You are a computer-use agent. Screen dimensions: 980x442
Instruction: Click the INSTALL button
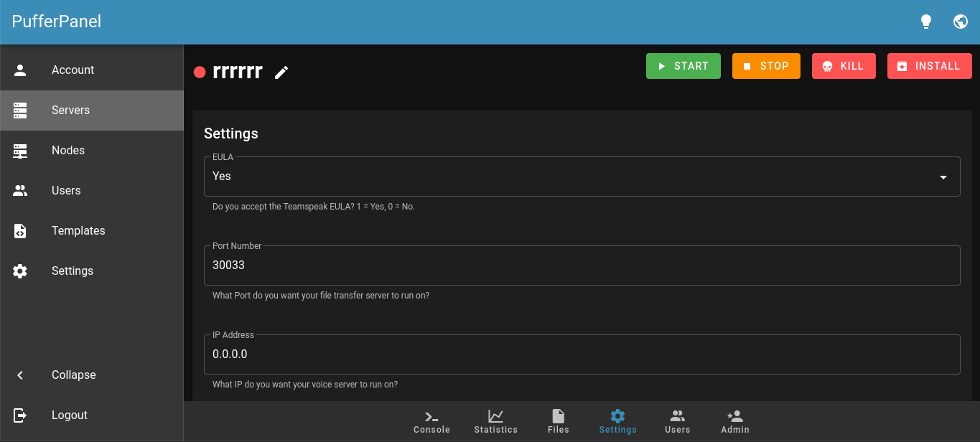(x=929, y=65)
